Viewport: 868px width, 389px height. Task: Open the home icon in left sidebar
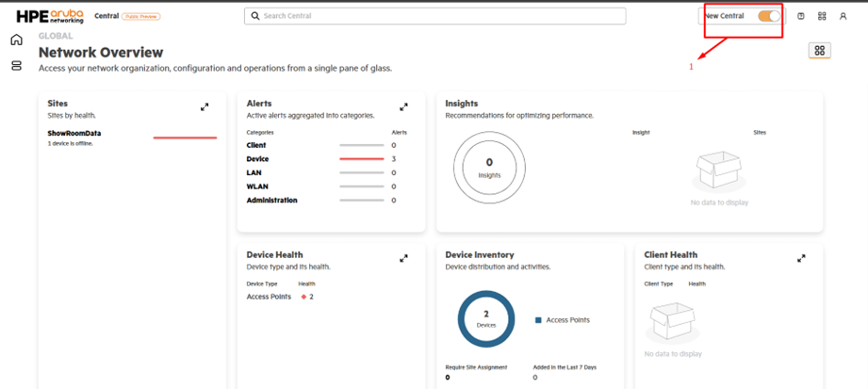tap(17, 40)
